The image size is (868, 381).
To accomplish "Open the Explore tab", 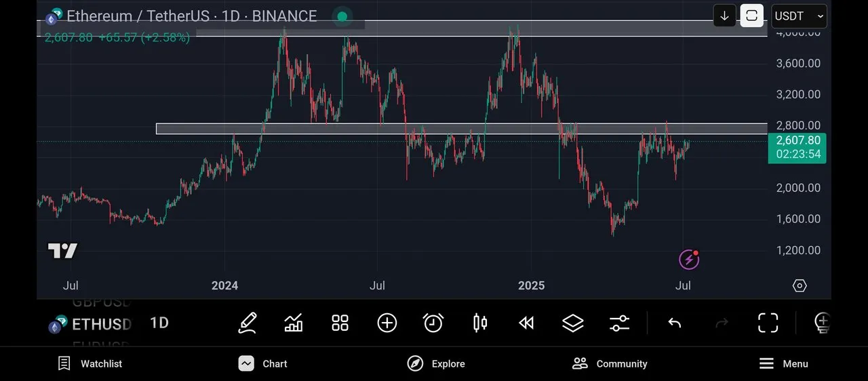I will point(436,364).
